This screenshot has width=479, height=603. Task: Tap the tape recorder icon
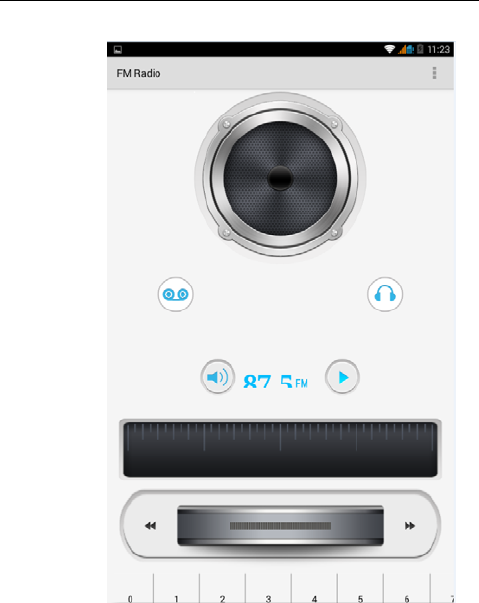pos(175,295)
